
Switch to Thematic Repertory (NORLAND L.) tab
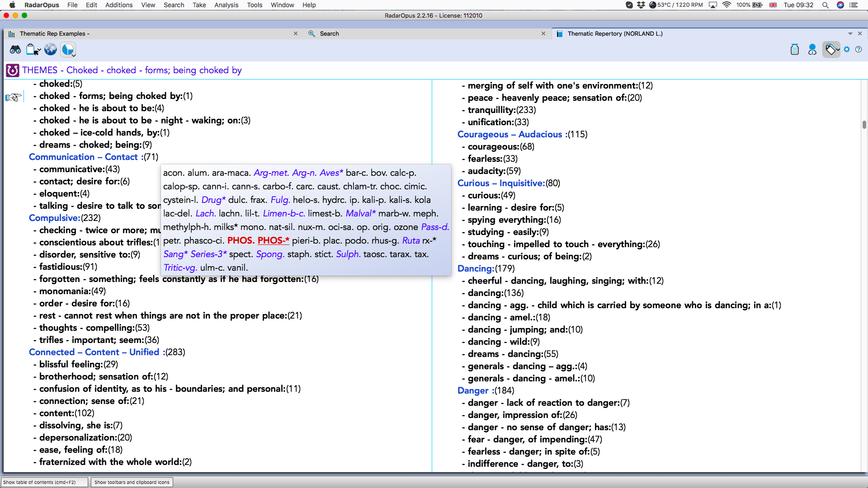pyautogui.click(x=615, y=34)
